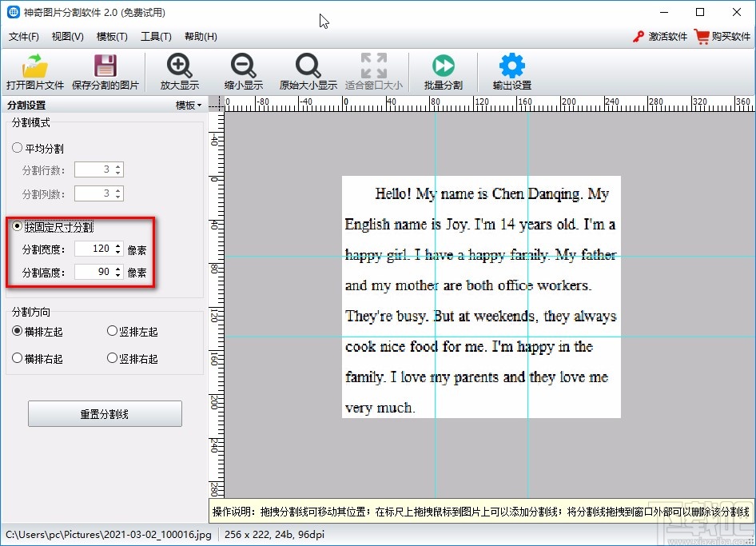Click the 分割模式 group label

31,122
